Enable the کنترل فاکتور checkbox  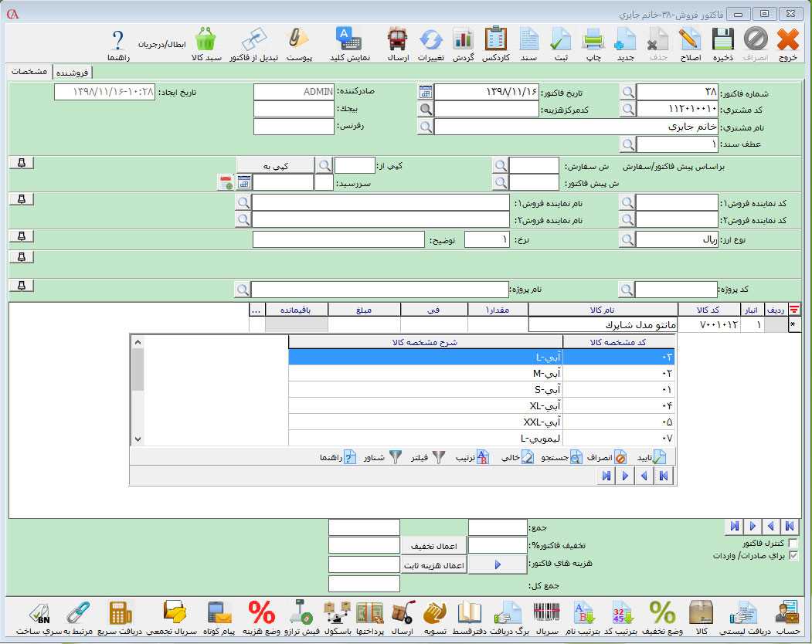[793, 544]
